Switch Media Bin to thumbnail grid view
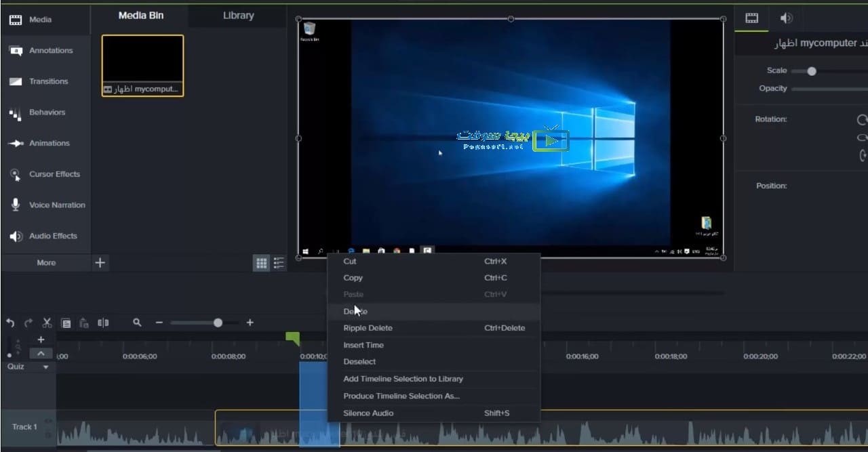Viewport: 868px width, 452px height. point(261,263)
